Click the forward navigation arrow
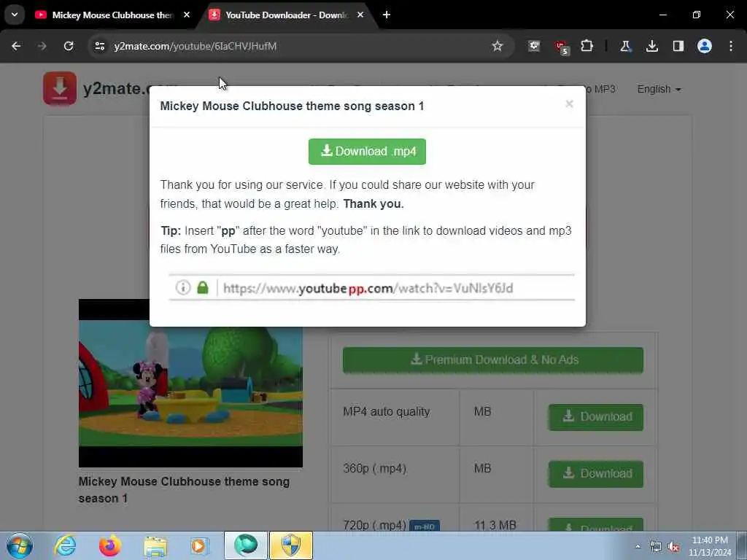 click(x=42, y=46)
